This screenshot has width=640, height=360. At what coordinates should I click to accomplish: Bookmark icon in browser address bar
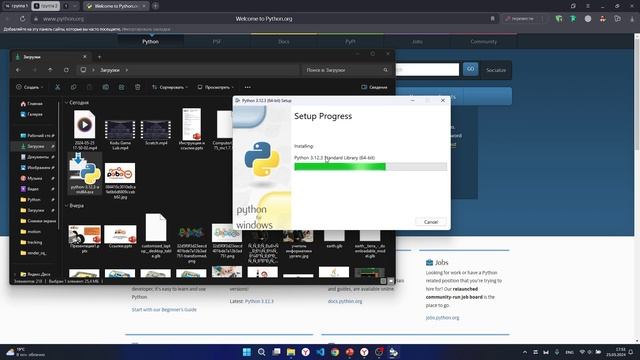pos(493,19)
